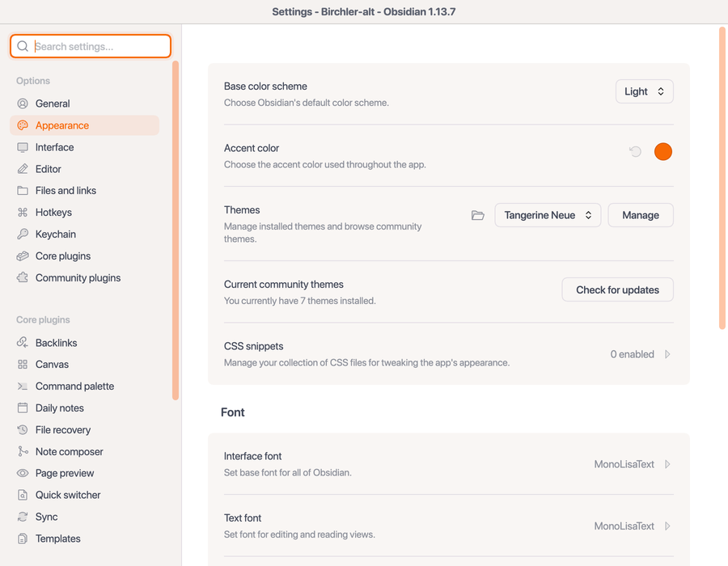
Task: Expand Interface font options arrow
Action: point(667,464)
